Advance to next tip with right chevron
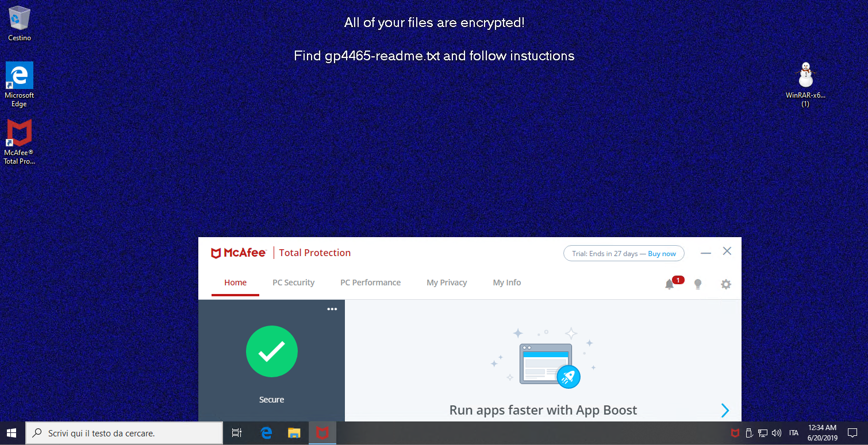Image resolution: width=868 pixels, height=445 pixels. tap(725, 410)
